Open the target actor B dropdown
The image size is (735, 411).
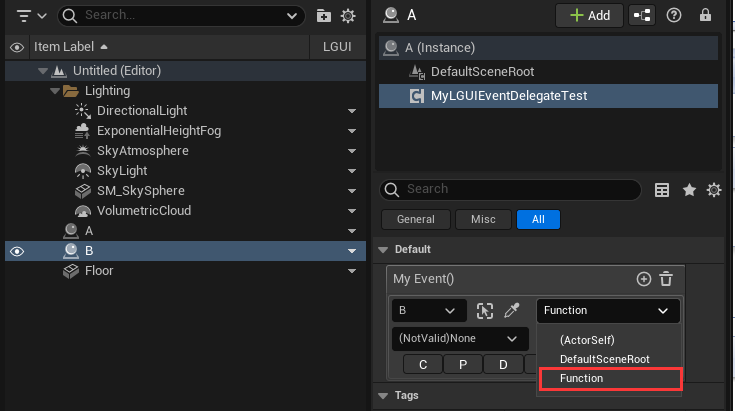(x=428, y=311)
